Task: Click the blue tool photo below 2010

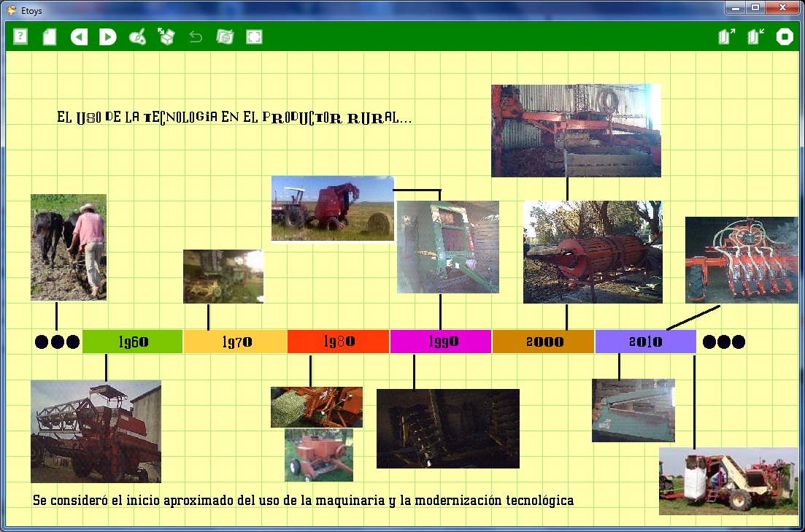Action: point(633,410)
